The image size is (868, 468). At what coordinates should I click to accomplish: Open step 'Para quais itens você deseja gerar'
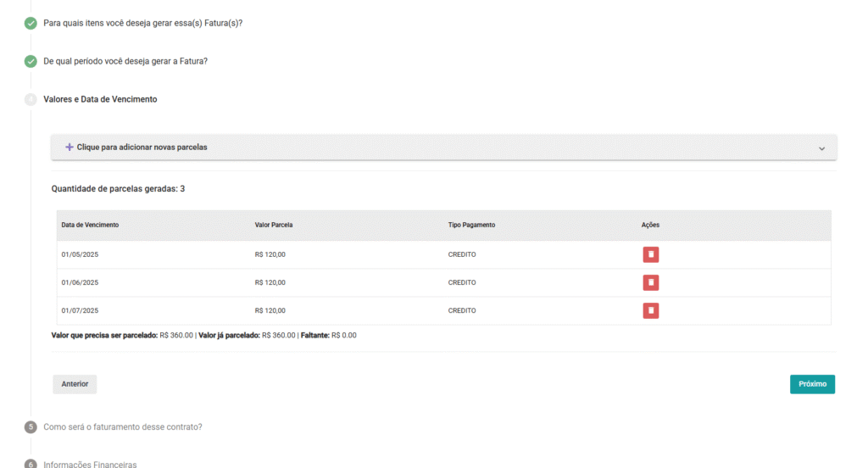click(142, 23)
